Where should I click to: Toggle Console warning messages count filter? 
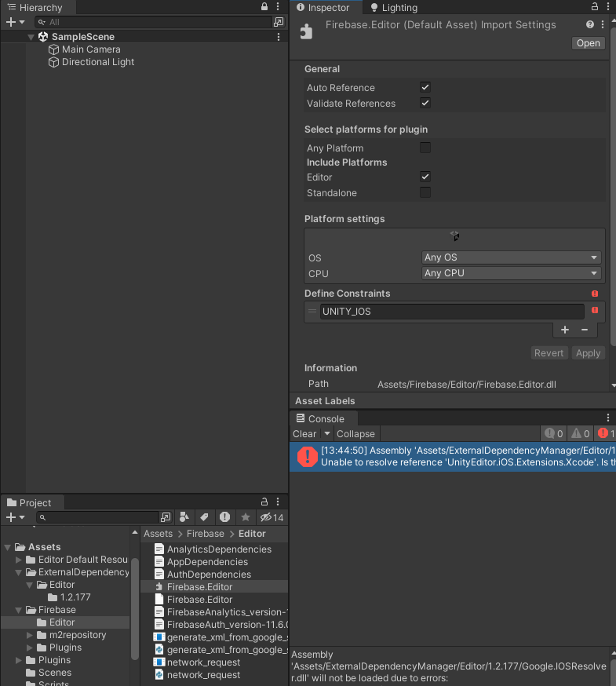[581, 433]
